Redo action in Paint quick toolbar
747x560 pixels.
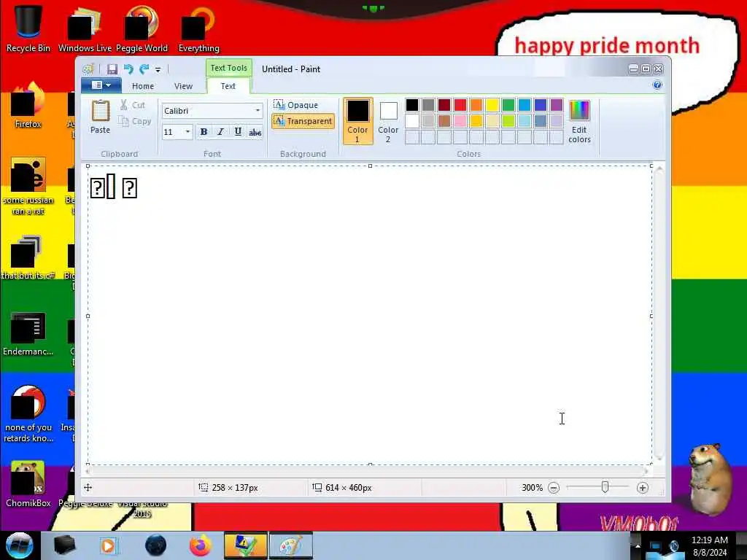(x=144, y=69)
